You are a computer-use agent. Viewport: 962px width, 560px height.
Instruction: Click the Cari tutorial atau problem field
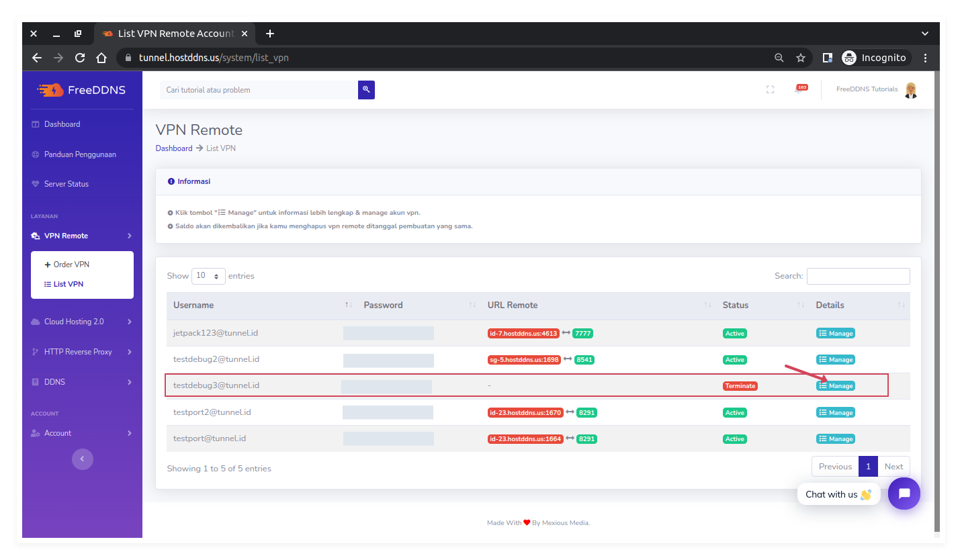click(x=259, y=90)
